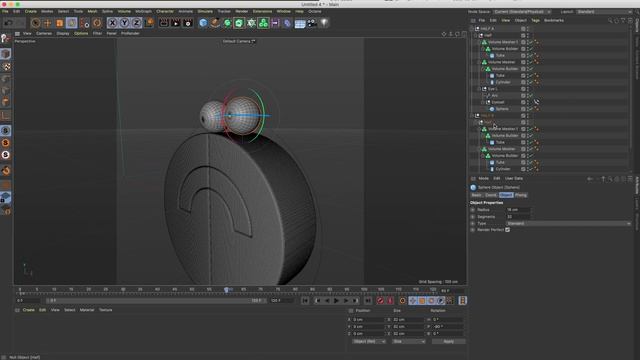Open Object Manager Tags menu
Screen dimensions: 640x360
pos(535,20)
